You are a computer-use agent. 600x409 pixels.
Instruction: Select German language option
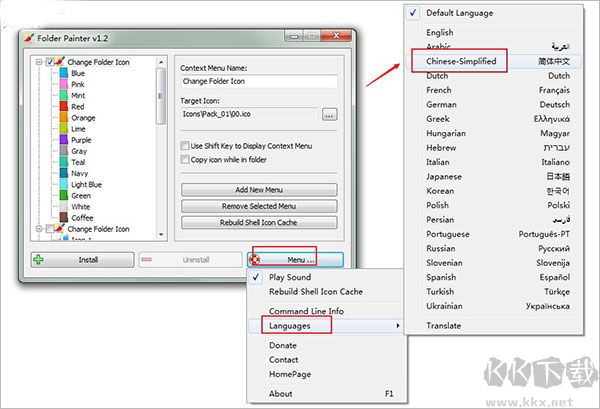(494, 104)
